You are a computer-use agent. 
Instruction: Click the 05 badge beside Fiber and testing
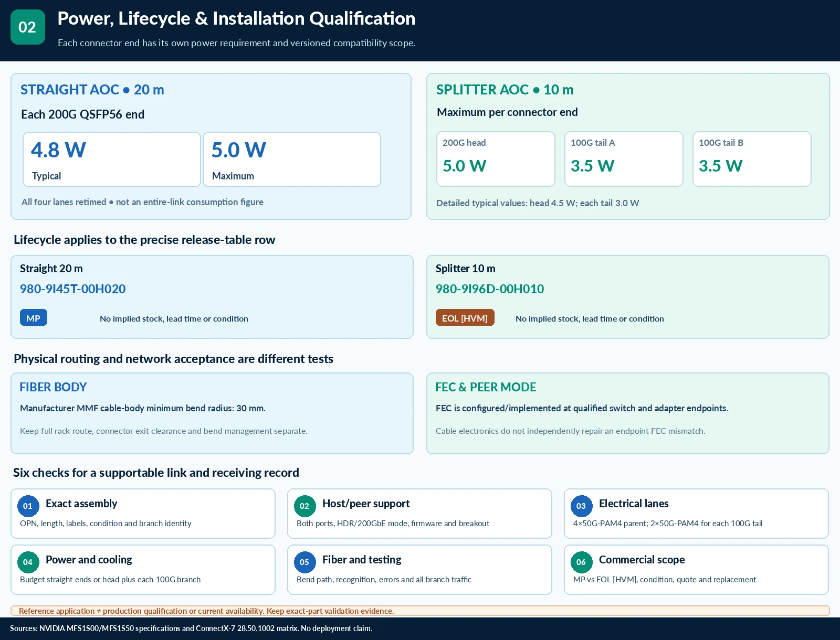(304, 562)
